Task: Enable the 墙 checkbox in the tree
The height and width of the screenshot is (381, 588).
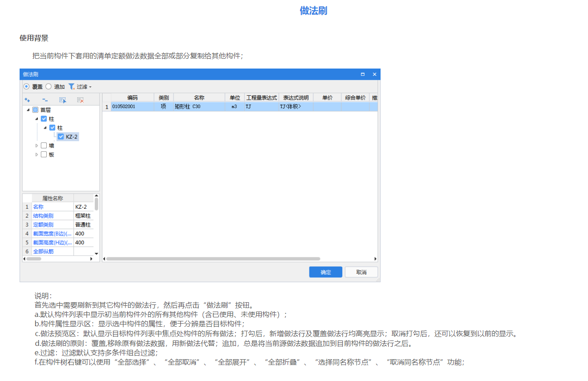Action: click(x=44, y=146)
